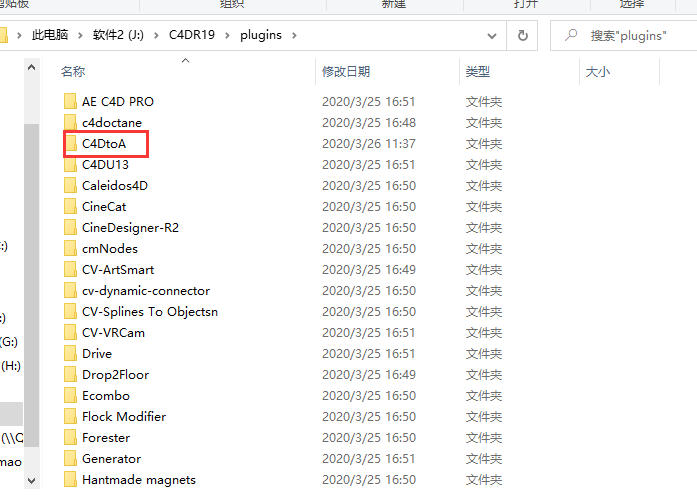Refresh the plugins folder view
This screenshot has height=502, width=697.
pos(523,35)
